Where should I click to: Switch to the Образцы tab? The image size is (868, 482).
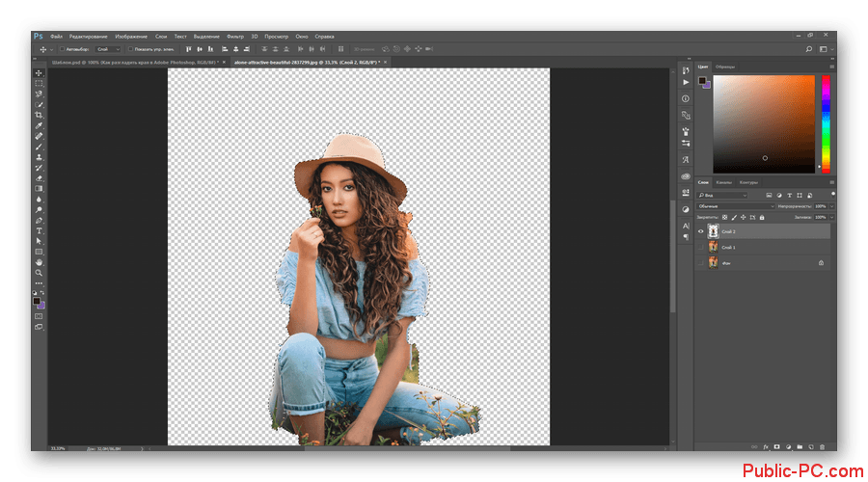(725, 67)
